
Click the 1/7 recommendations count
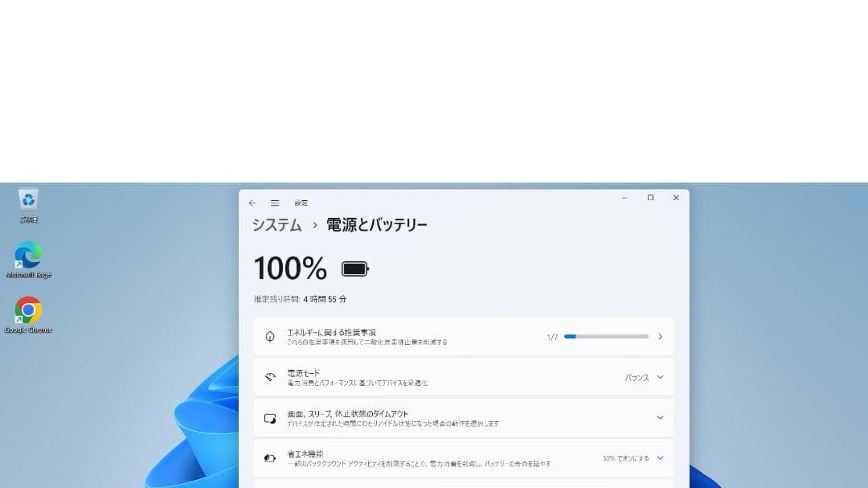pos(552,338)
